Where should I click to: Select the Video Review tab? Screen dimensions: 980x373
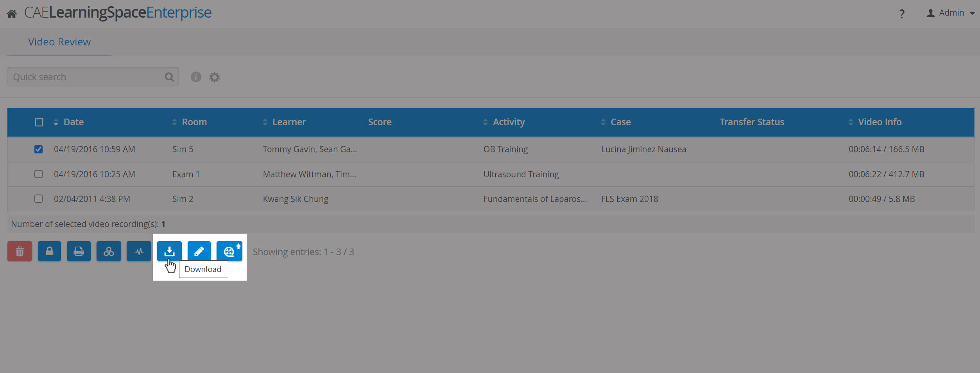coord(59,42)
